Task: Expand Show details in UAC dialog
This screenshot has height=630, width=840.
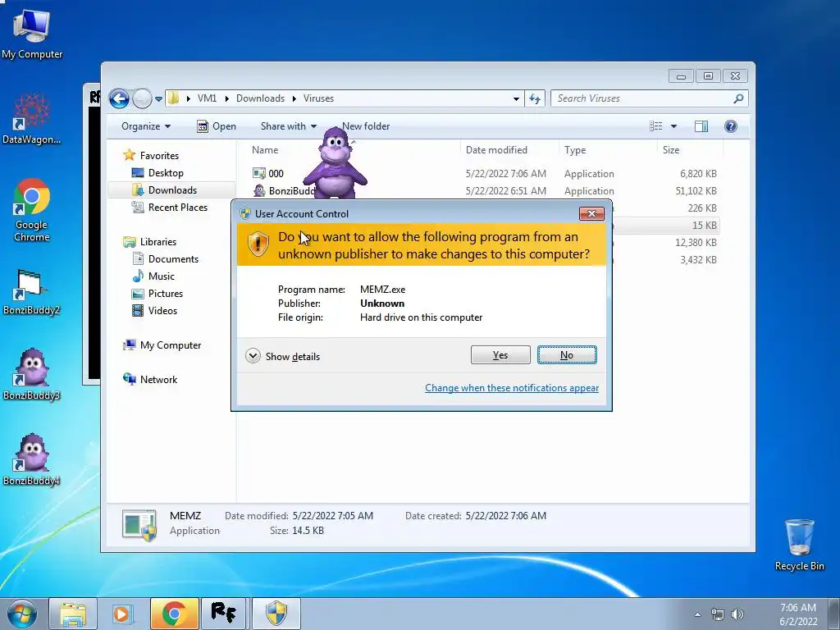Action: click(x=282, y=356)
